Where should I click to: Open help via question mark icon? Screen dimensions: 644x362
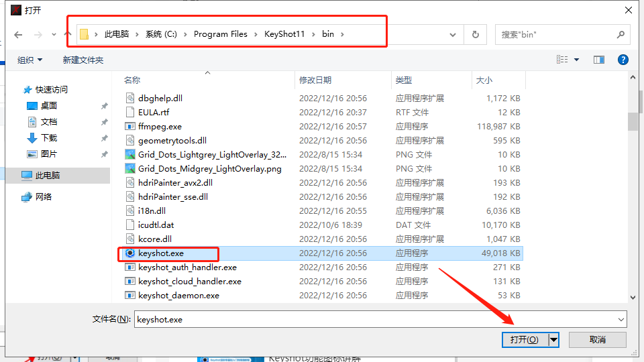coord(623,60)
